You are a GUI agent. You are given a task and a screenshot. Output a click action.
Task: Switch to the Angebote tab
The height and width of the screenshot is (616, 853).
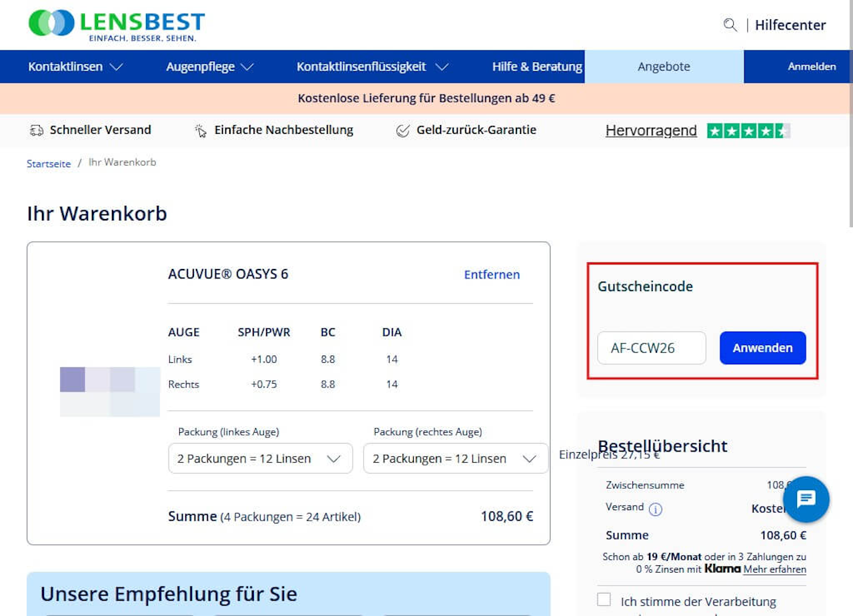click(x=664, y=67)
